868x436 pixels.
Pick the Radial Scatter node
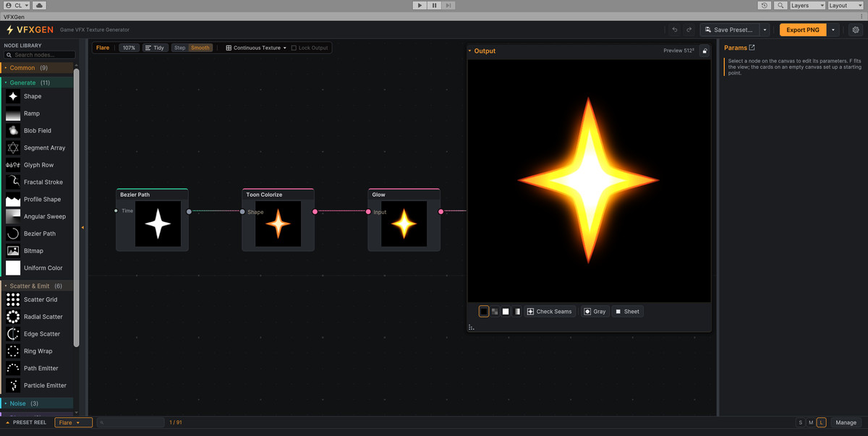39,317
